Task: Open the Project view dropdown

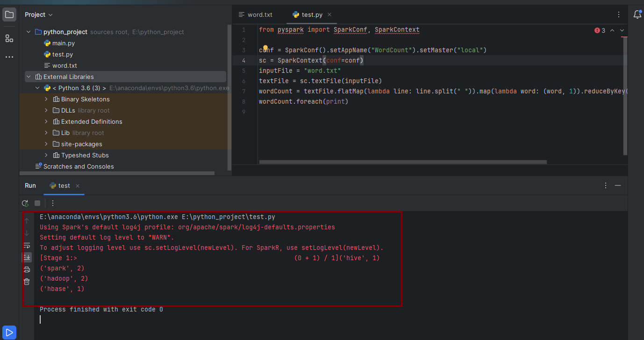Action: [39, 15]
